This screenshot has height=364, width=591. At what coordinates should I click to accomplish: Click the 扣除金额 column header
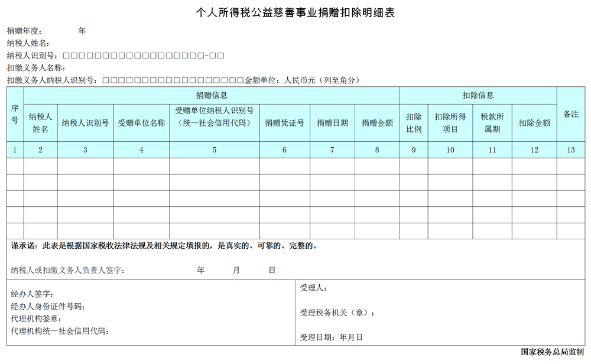[534, 123]
